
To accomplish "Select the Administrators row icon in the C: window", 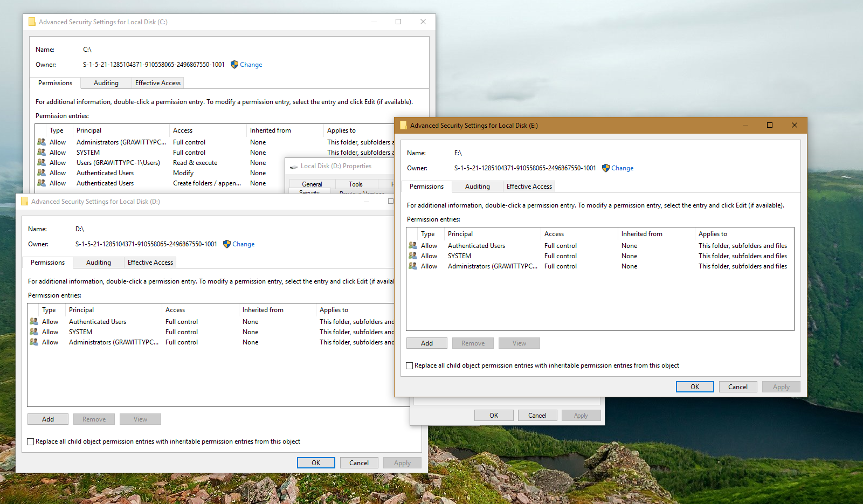I will (42, 142).
